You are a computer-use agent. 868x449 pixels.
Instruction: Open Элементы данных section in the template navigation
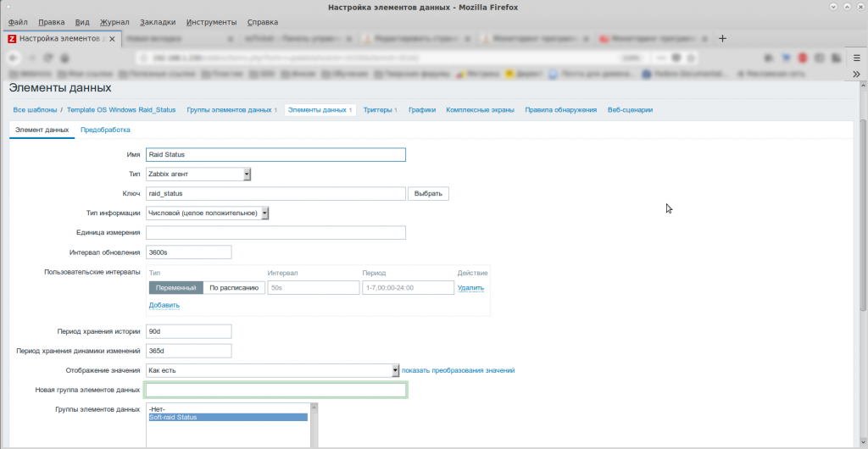pyautogui.click(x=320, y=110)
